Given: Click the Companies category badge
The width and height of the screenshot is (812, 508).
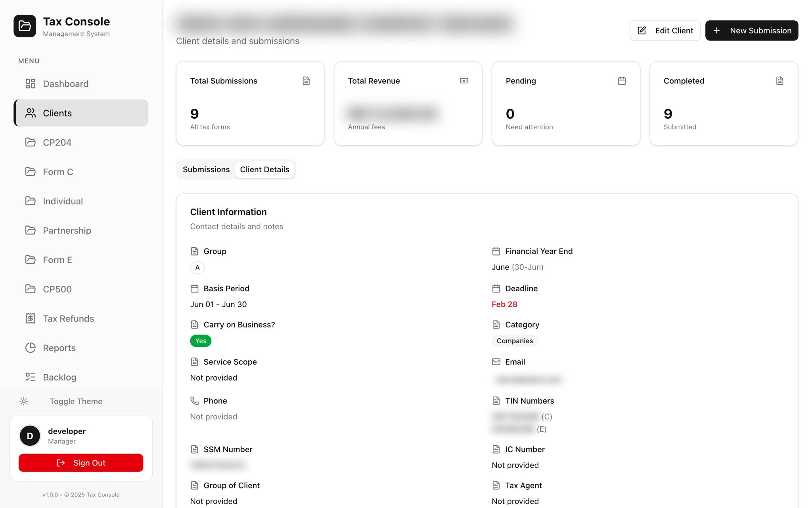Looking at the screenshot, I should click(x=515, y=341).
